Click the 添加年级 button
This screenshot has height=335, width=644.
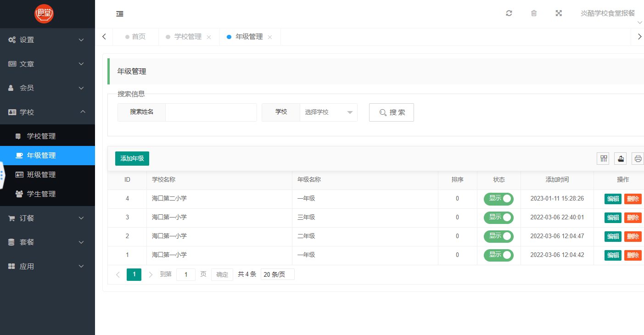point(132,159)
